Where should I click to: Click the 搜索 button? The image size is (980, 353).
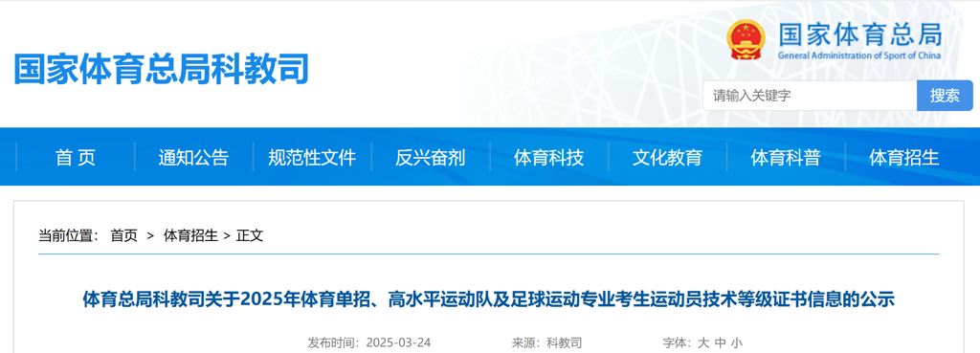point(945,96)
